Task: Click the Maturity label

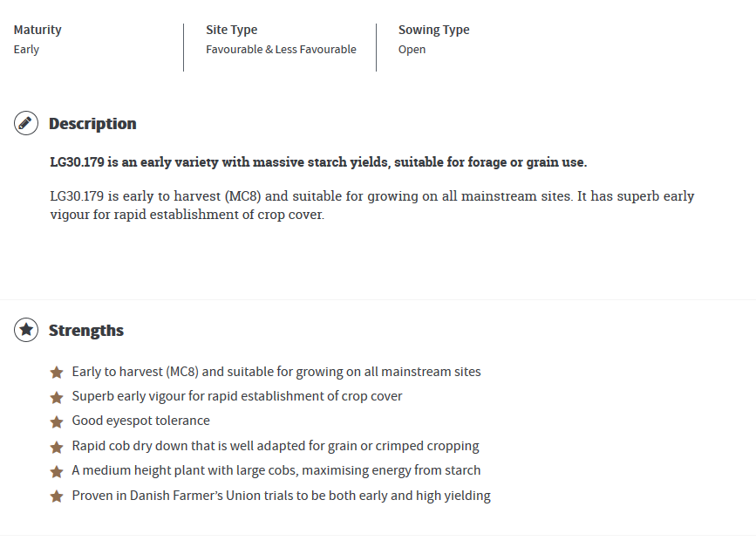Action: 37,30
